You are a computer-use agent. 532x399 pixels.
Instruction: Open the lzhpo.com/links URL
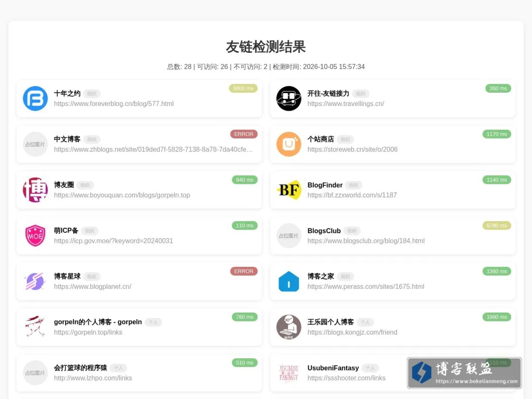[93, 378]
